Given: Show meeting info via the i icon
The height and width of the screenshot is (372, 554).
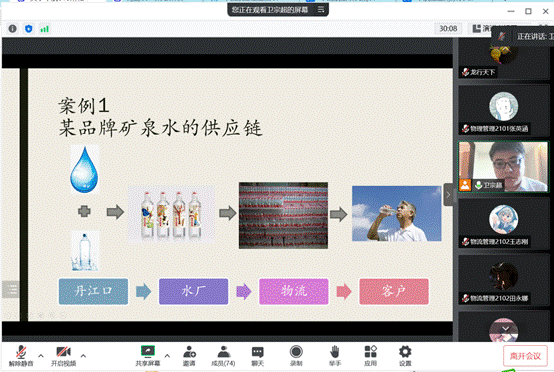Looking at the screenshot, I should pyautogui.click(x=12, y=29).
